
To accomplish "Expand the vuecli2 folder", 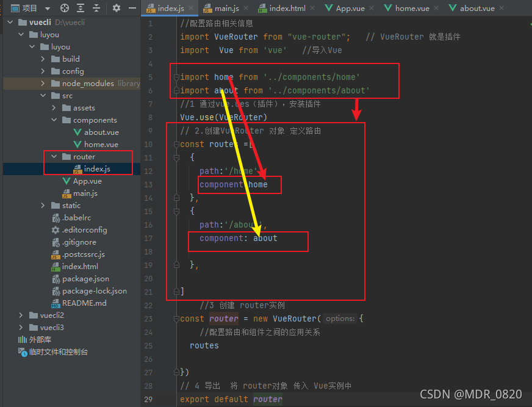I will click(21, 315).
